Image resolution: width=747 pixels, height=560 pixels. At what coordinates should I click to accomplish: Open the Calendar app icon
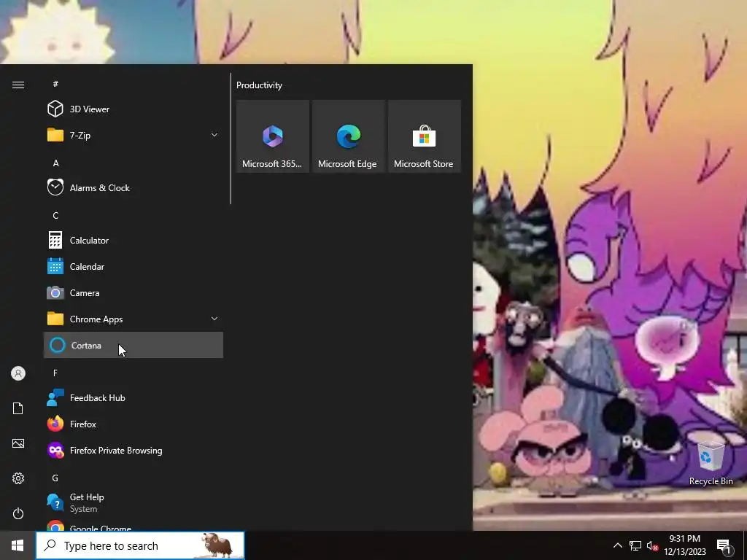pos(55,266)
